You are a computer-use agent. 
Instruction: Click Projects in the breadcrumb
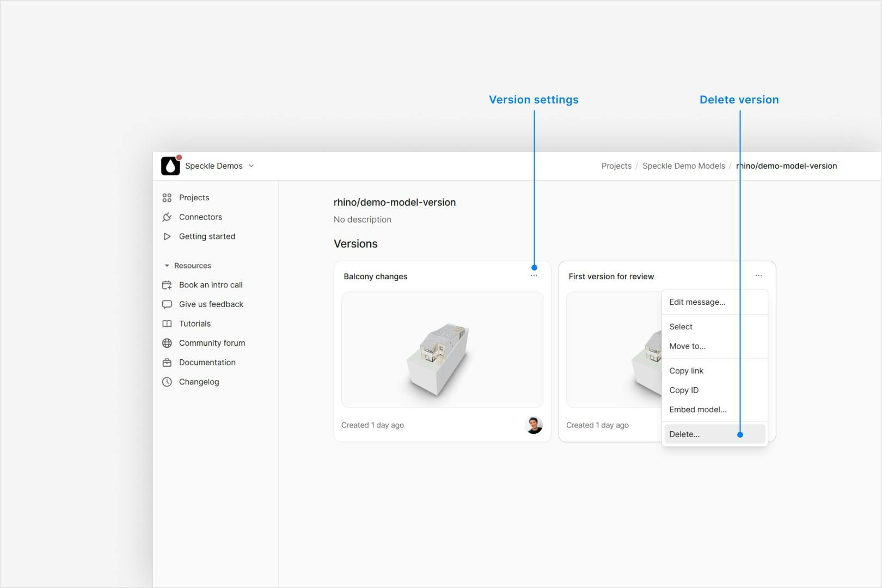click(x=616, y=166)
